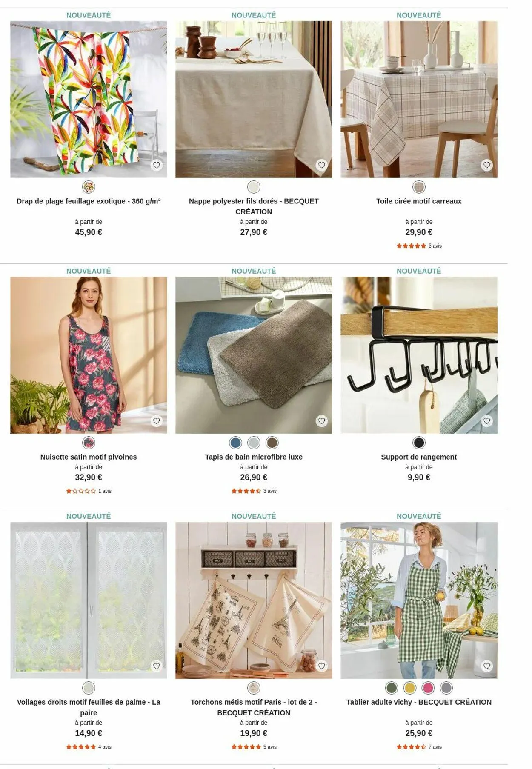
Task: Favorite the Nuisette satin heart icon
Action: [157, 421]
